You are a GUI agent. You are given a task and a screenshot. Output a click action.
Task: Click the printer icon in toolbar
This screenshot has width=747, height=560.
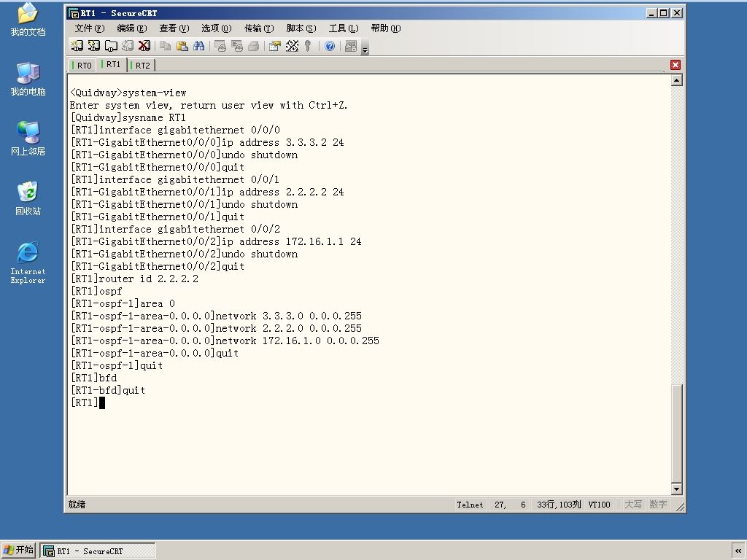coord(253,46)
